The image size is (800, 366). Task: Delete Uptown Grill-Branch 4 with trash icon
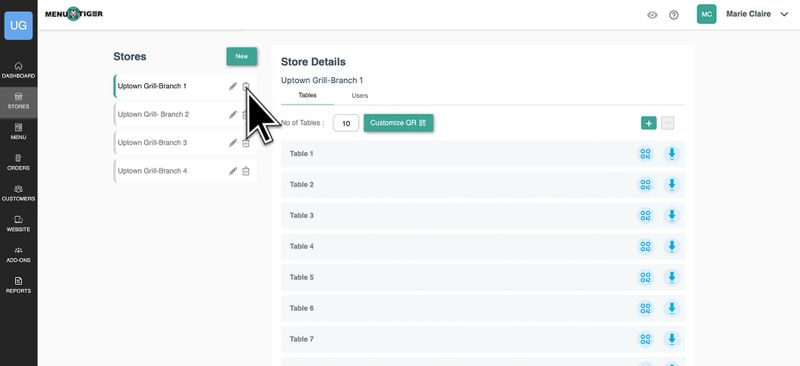click(245, 171)
